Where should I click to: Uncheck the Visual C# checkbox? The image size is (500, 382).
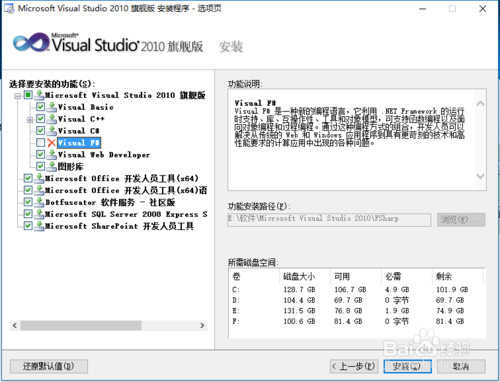click(x=40, y=131)
